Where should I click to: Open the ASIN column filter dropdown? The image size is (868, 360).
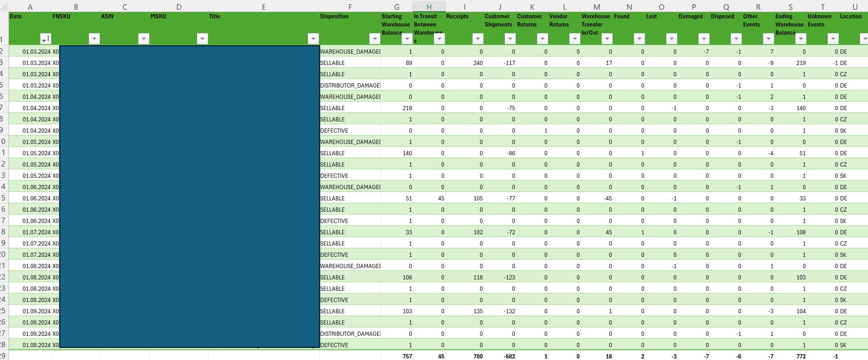coord(144,39)
